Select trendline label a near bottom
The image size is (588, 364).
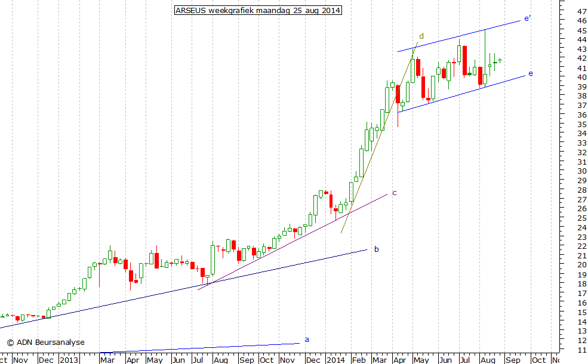(x=307, y=340)
